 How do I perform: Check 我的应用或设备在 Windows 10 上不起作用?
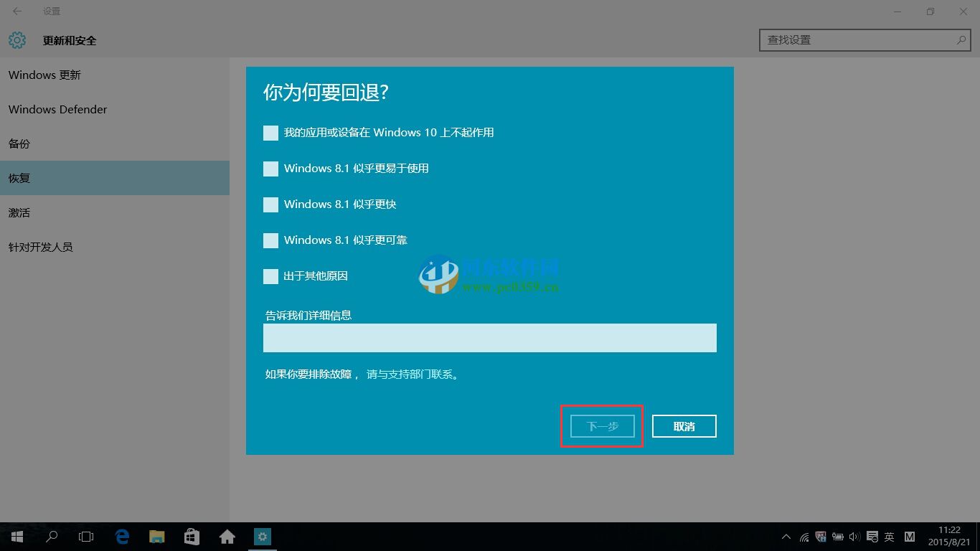pyautogui.click(x=270, y=133)
